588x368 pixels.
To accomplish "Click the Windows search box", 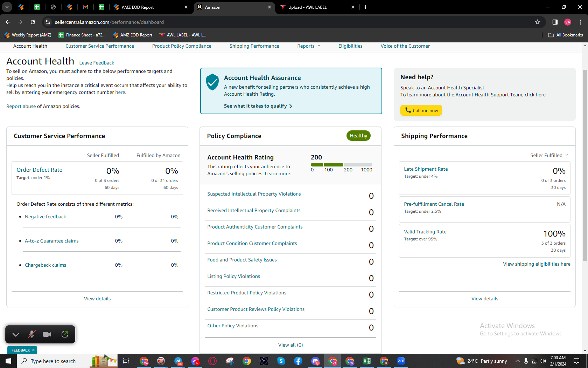I will pyautogui.click(x=53, y=361).
